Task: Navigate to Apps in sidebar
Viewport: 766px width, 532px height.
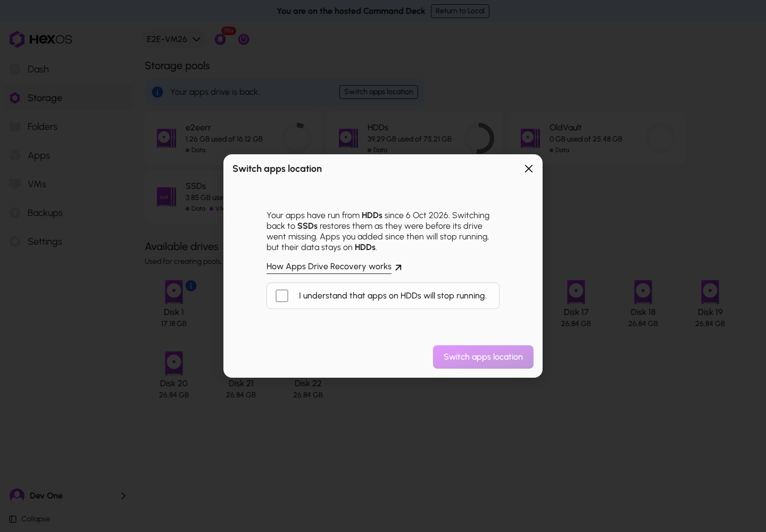Action: coord(68,155)
